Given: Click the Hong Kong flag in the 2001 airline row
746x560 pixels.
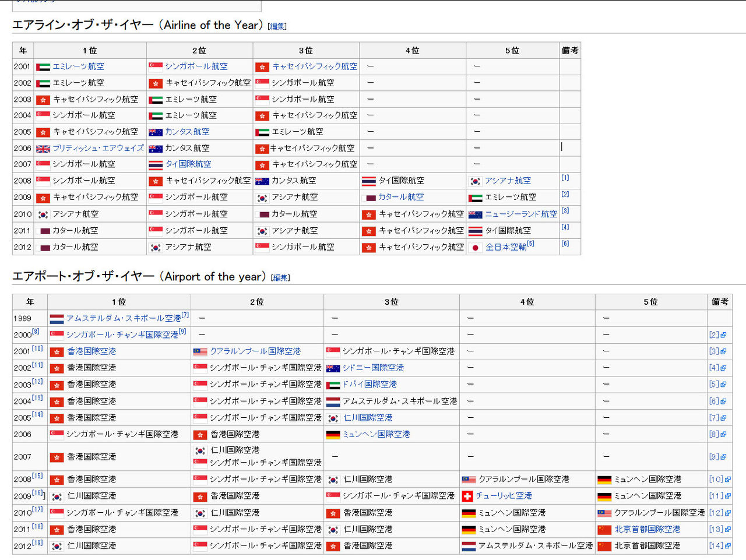Looking at the screenshot, I should pos(262,67).
